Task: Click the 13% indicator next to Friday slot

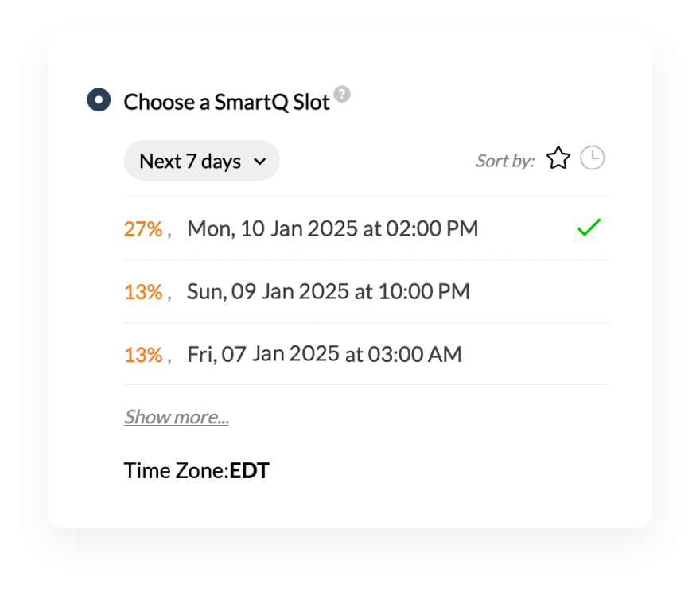Action: click(143, 354)
